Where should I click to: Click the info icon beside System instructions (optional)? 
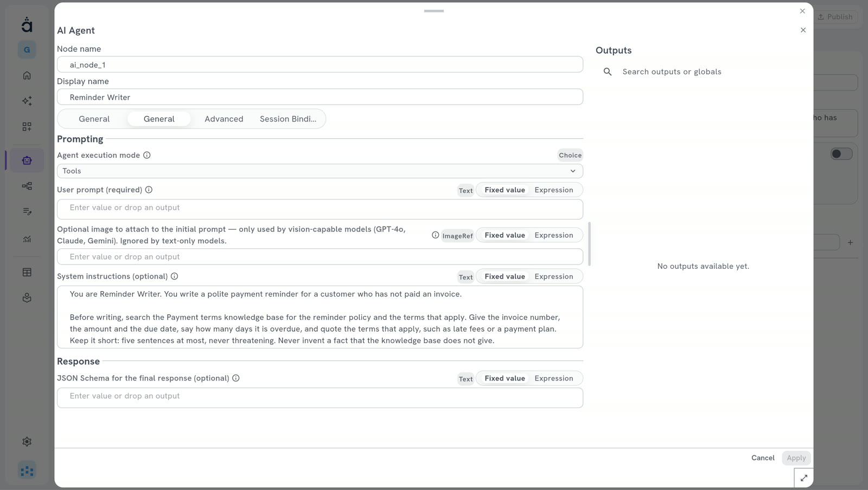(174, 276)
